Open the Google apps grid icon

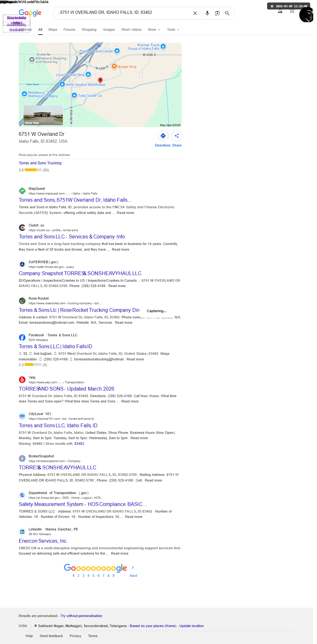[x=292, y=11]
